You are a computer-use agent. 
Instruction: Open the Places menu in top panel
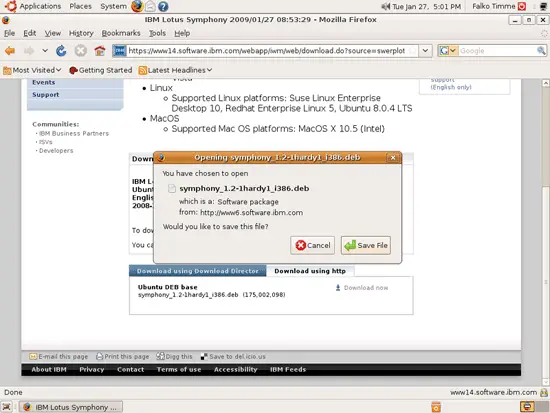pyautogui.click(x=80, y=6)
